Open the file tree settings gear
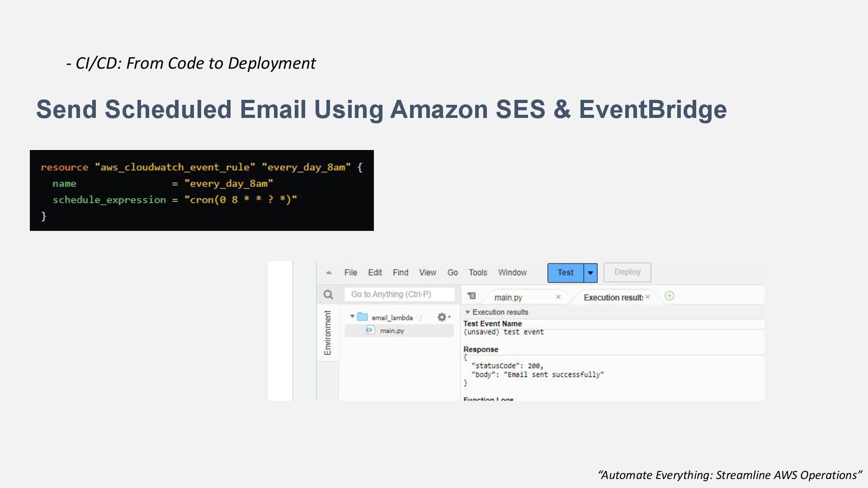Screen dimensions: 868x488 coord(442,317)
